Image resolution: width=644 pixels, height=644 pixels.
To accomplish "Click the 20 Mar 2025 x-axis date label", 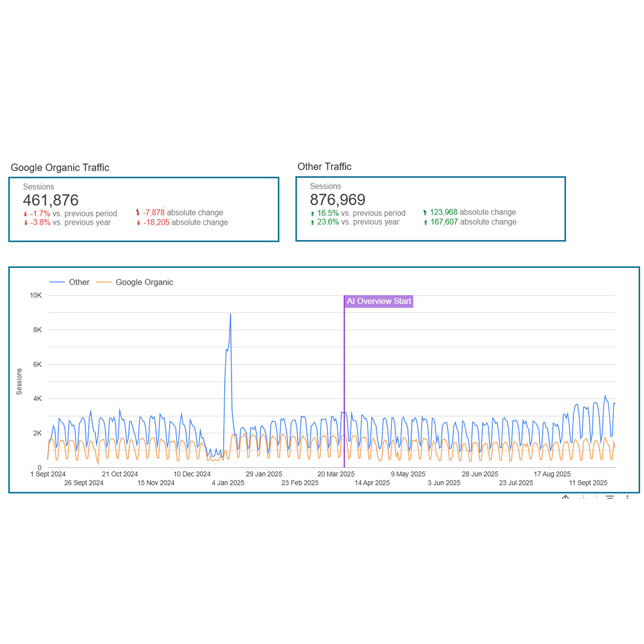I will (x=336, y=474).
